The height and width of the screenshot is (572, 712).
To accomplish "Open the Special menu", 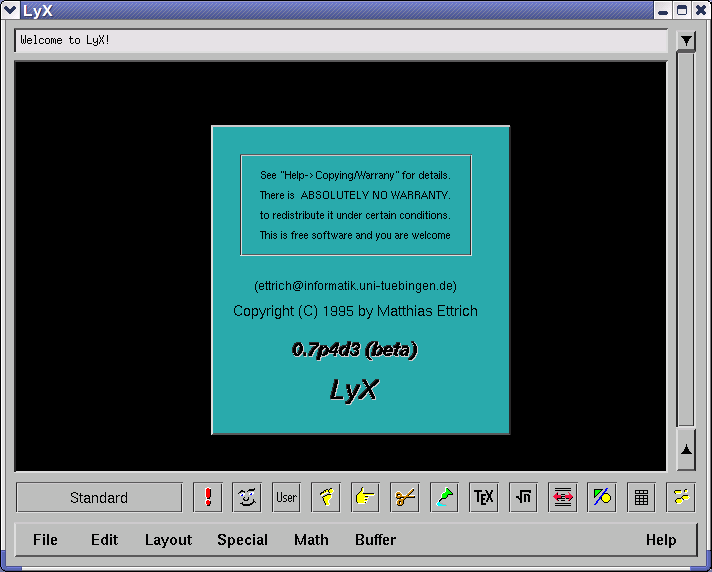I will click(242, 539).
